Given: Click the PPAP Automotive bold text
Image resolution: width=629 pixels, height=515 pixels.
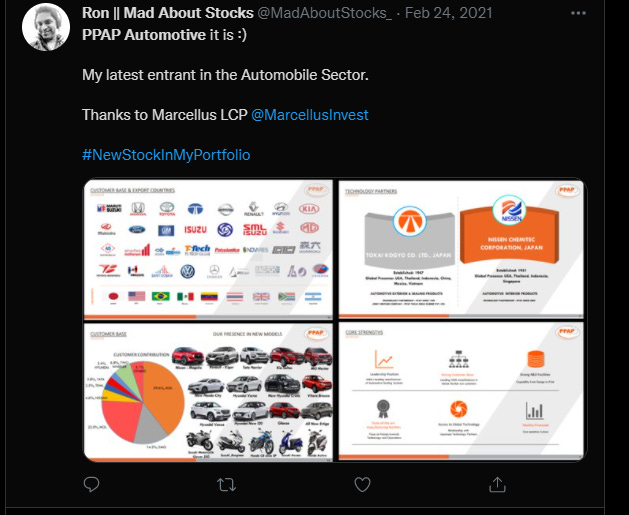Looking at the screenshot, I should tap(144, 35).
